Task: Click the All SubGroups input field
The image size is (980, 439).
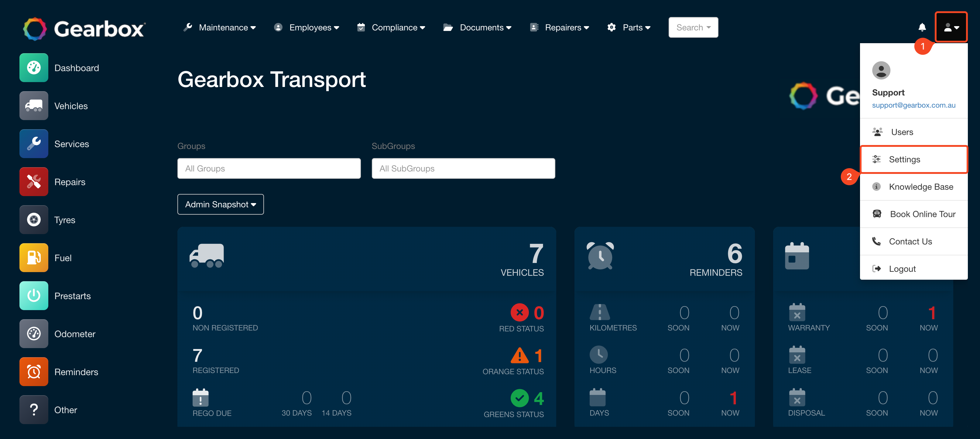Action: (463, 168)
